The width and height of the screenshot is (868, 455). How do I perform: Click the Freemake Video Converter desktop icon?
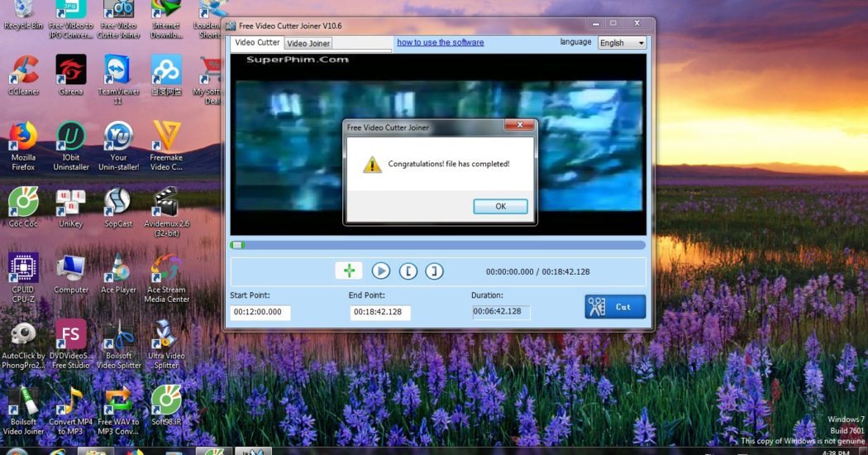(166, 146)
